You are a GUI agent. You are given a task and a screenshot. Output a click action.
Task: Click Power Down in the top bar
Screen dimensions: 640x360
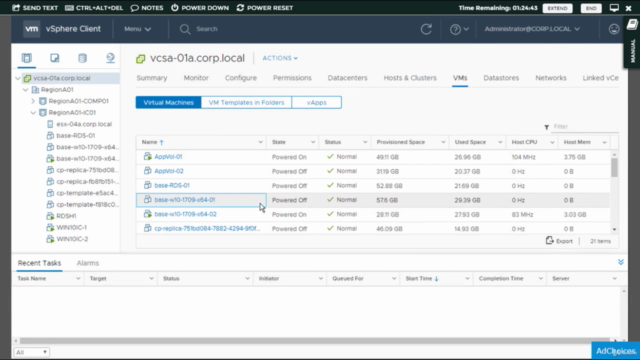(x=200, y=8)
